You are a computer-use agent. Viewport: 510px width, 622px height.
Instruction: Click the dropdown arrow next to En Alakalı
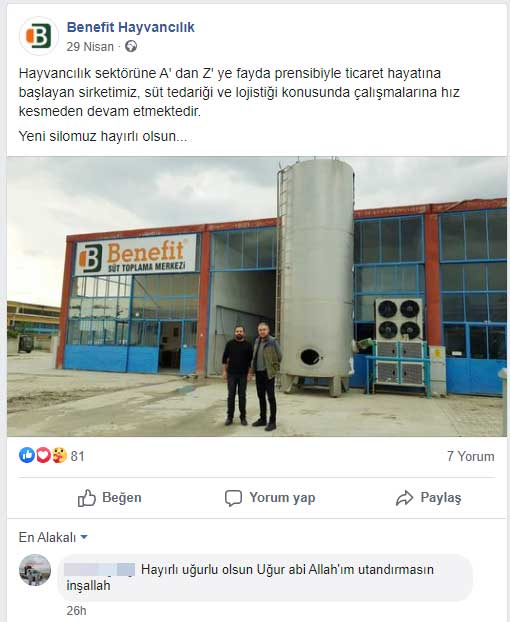click(84, 538)
